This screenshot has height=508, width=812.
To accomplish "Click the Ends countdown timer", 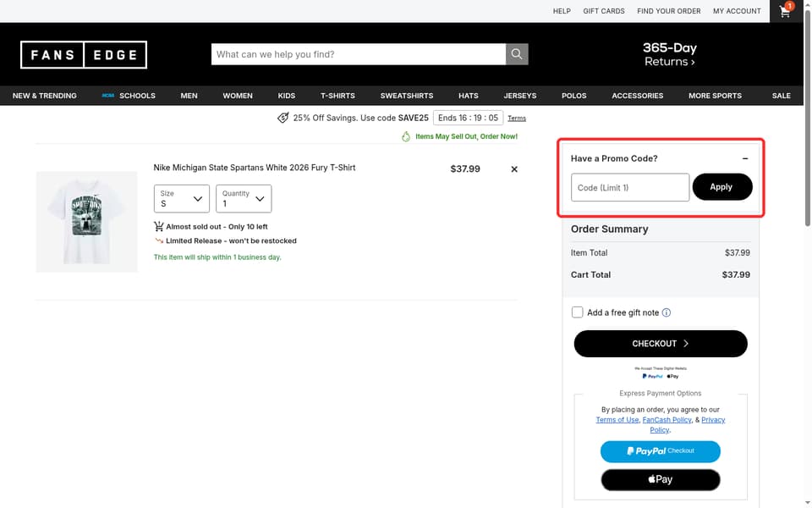I will pos(468,118).
